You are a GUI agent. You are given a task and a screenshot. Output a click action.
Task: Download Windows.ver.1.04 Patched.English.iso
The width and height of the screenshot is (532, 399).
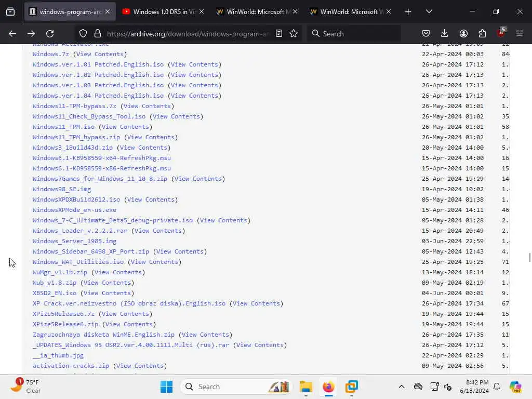pyautogui.click(x=98, y=96)
